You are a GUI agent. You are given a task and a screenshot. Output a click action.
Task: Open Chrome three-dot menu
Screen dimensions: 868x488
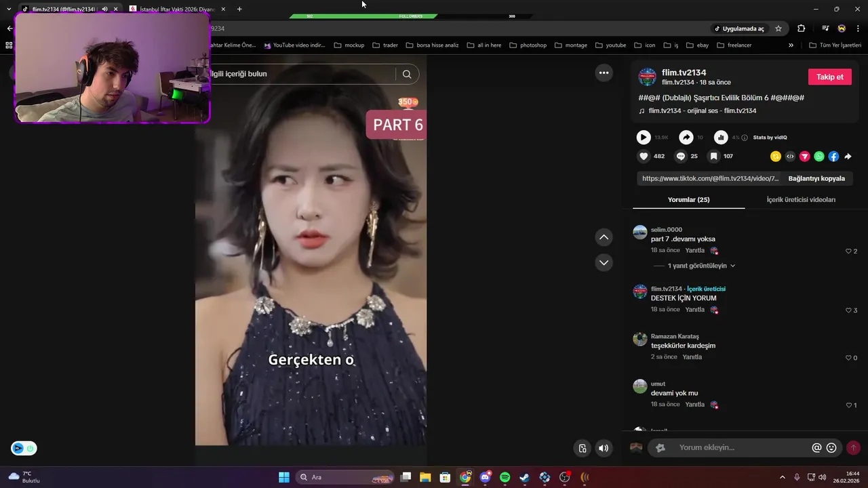[858, 28]
